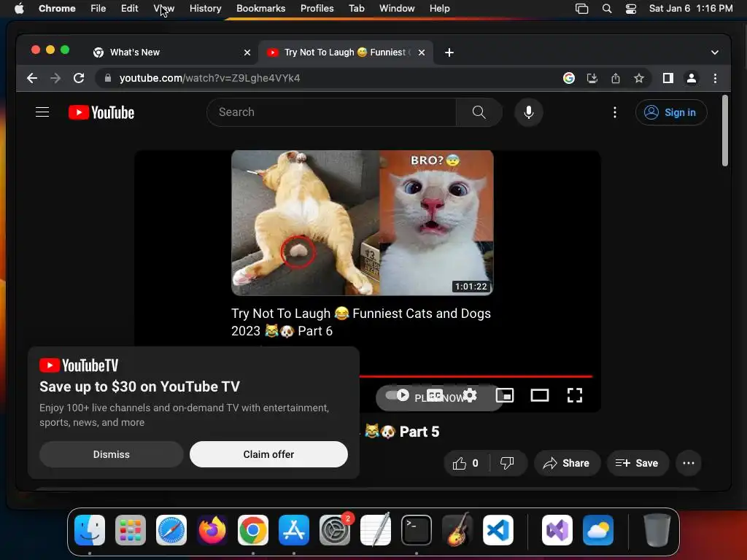Viewport: 747px width, 560px height.
Task: Click browser forward arrow
Action: pos(55,78)
